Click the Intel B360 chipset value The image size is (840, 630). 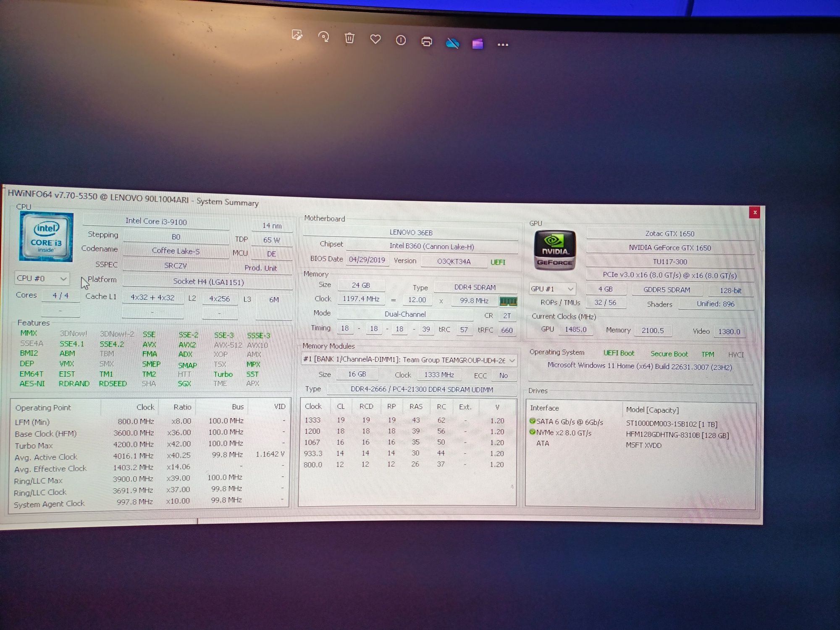(x=431, y=247)
